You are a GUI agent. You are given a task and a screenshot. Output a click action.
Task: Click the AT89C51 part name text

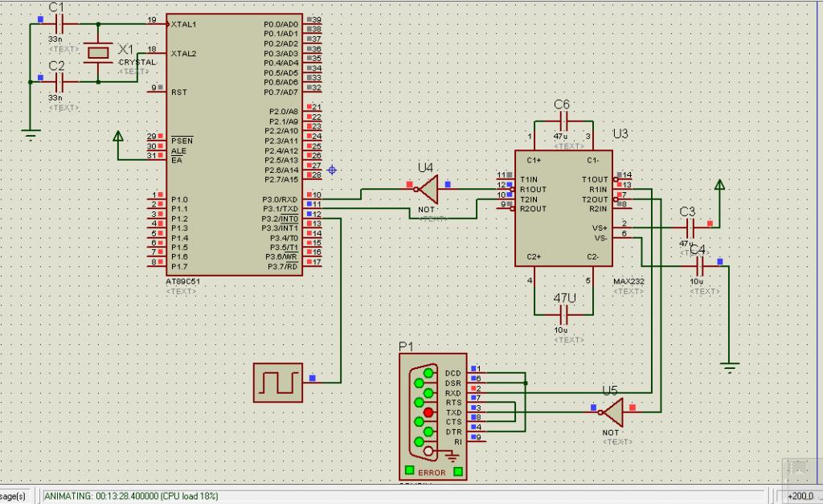182,281
